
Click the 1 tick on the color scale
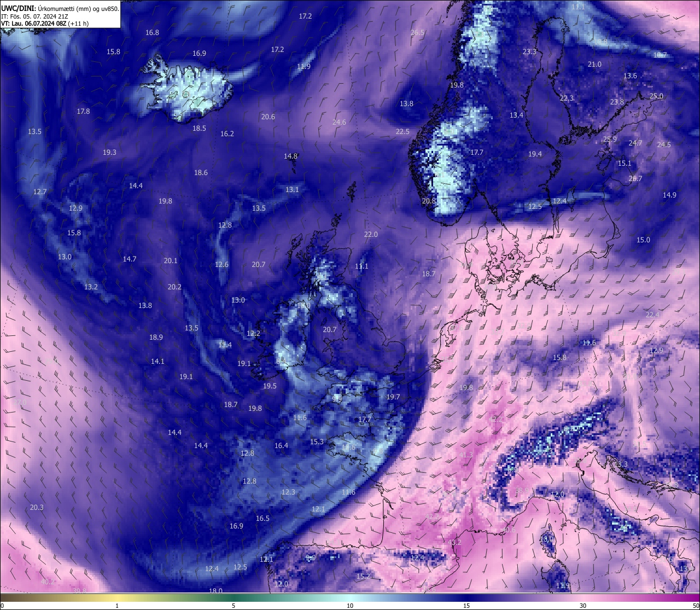click(117, 606)
